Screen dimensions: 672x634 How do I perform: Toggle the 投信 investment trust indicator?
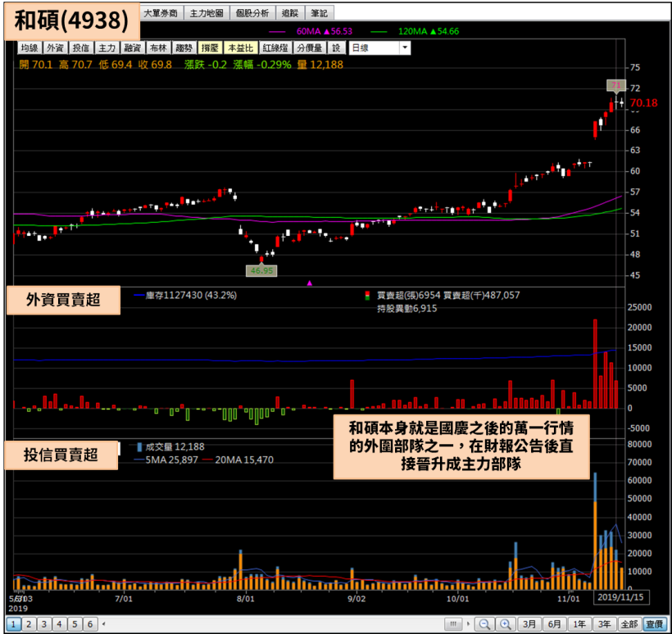coord(81,48)
